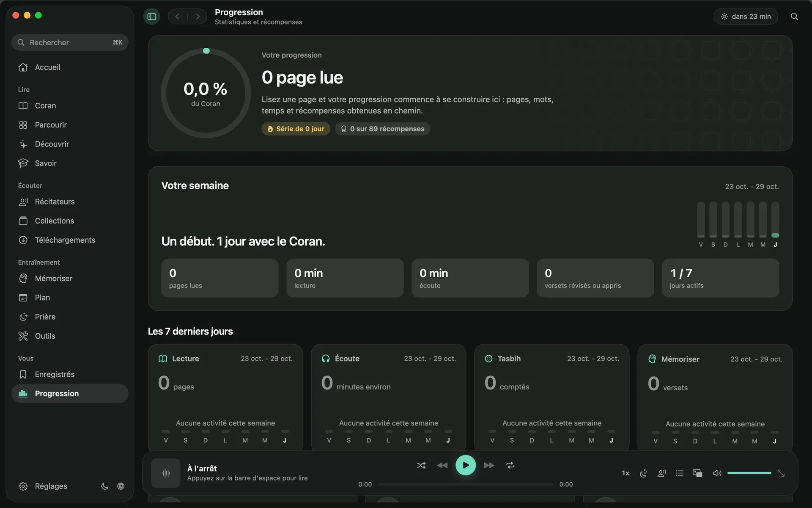
Task: Choose reciter from the player bar icon
Action: pos(662,473)
